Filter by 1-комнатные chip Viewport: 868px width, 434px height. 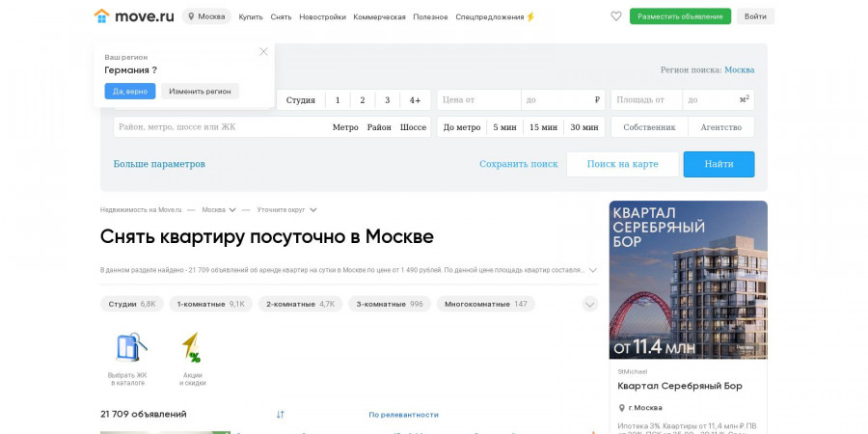click(211, 304)
